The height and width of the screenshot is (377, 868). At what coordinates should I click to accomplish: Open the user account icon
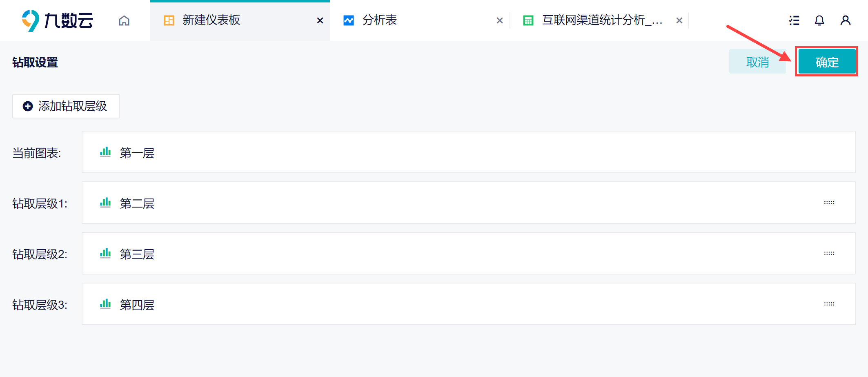[846, 20]
